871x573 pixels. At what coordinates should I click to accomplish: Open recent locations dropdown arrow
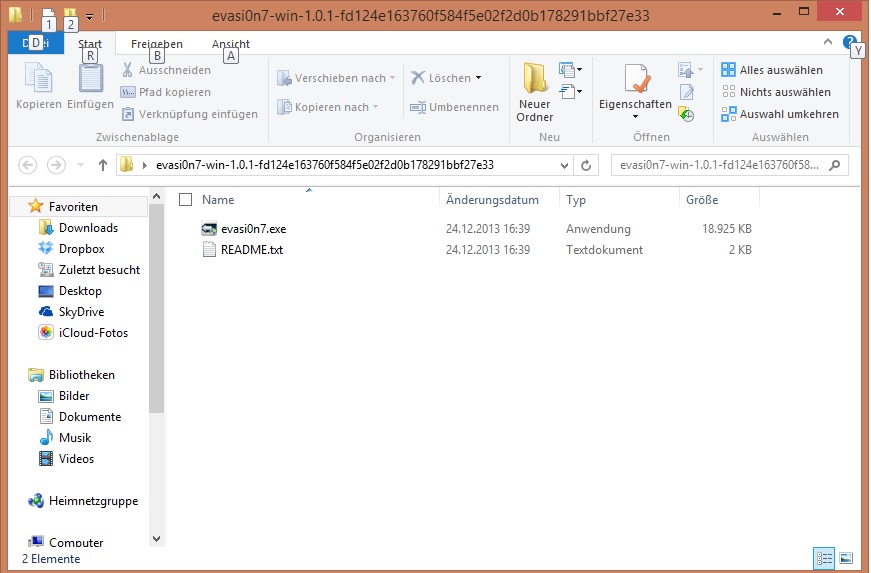click(80, 165)
